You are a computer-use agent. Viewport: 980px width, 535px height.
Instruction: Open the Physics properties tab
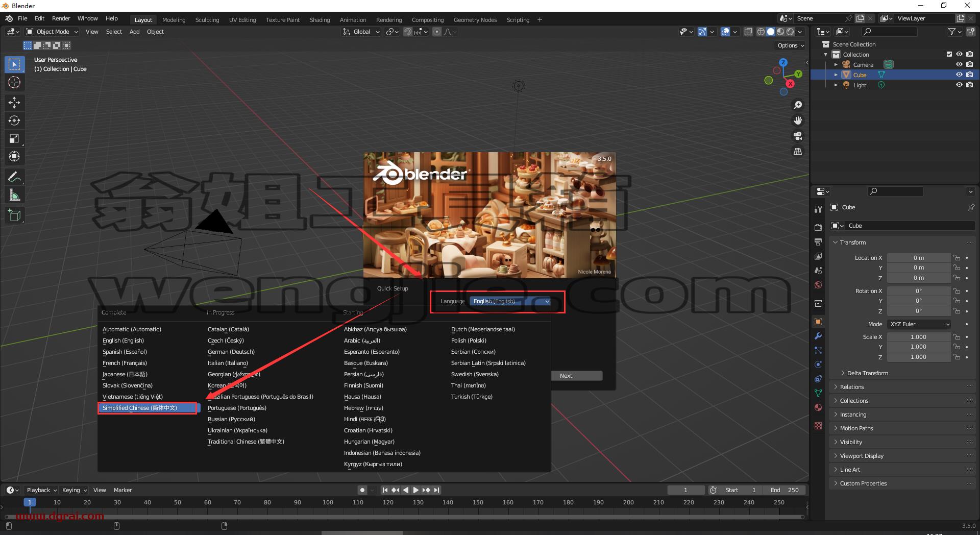point(818,364)
